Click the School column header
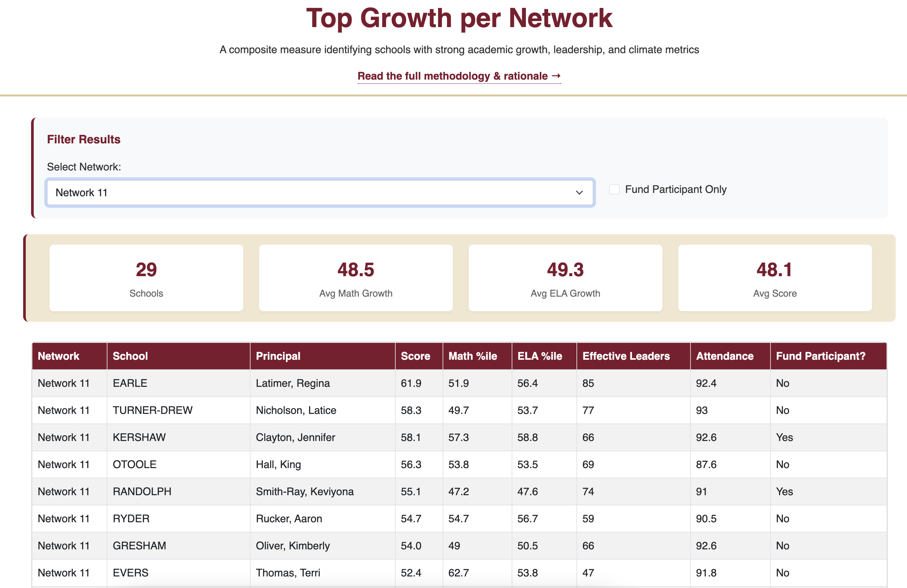Image resolution: width=907 pixels, height=588 pixels. pyautogui.click(x=130, y=356)
